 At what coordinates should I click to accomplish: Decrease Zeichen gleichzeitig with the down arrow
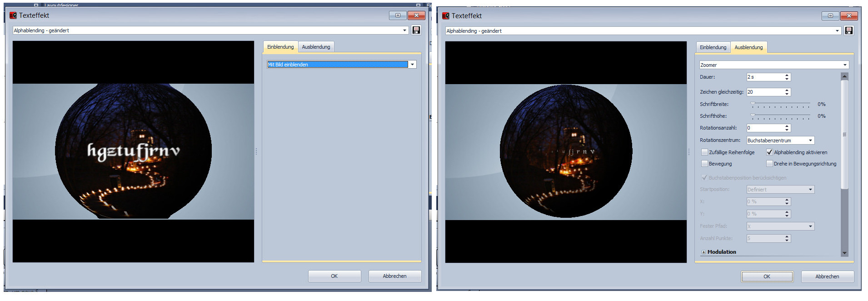click(x=787, y=94)
